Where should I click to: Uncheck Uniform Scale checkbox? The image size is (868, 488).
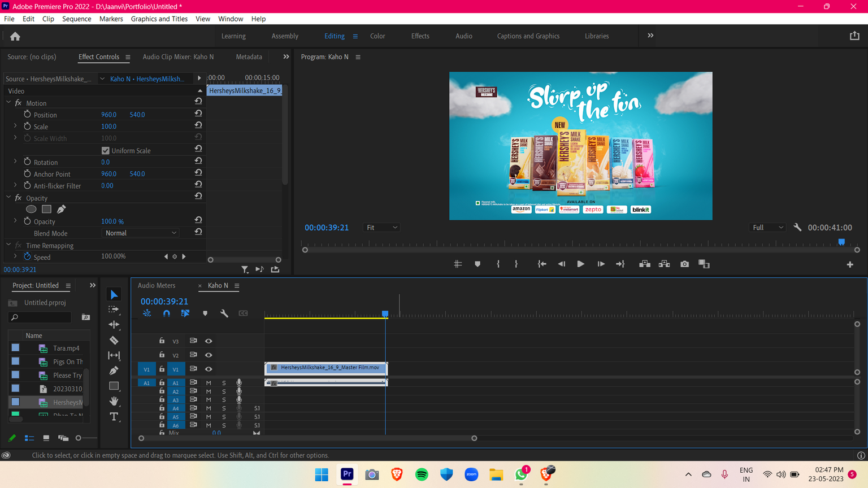[x=105, y=150]
